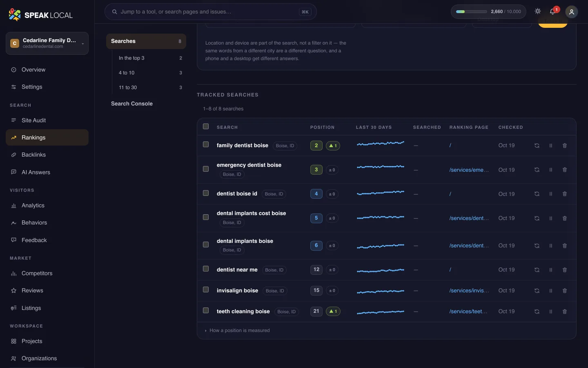The image size is (588, 368).
Task: Open notifications bell
Action: click(x=553, y=11)
